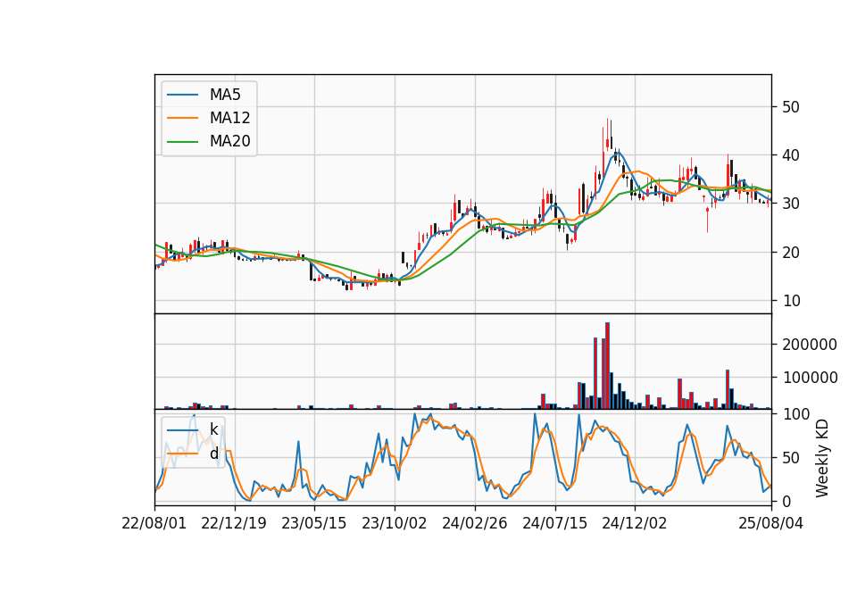Click the 24/02/26 date tick label

474,523
